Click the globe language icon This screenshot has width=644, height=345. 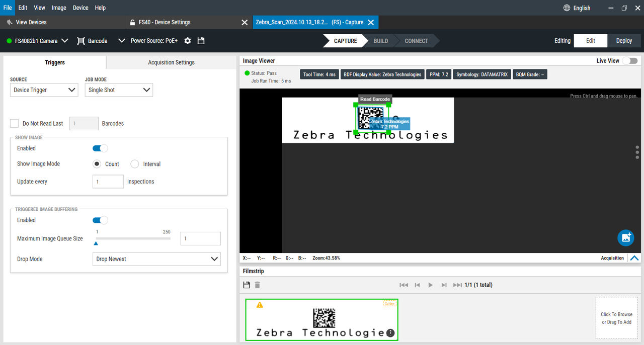567,8
